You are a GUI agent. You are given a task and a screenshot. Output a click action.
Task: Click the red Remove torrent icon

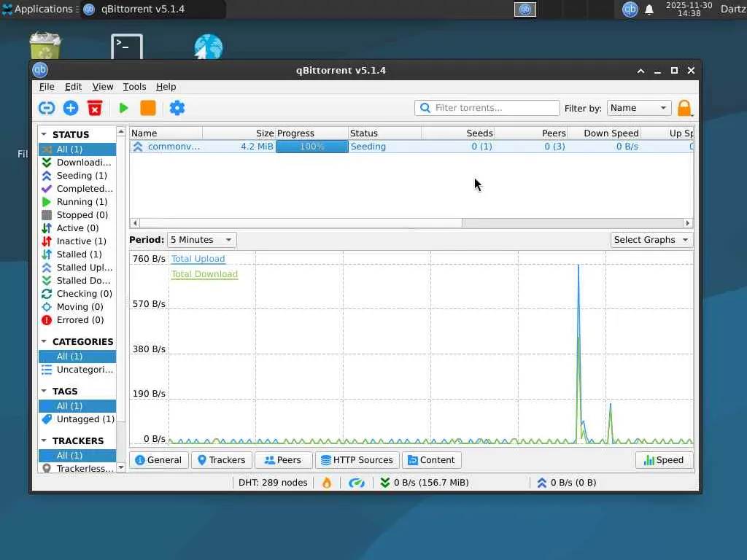coord(95,108)
